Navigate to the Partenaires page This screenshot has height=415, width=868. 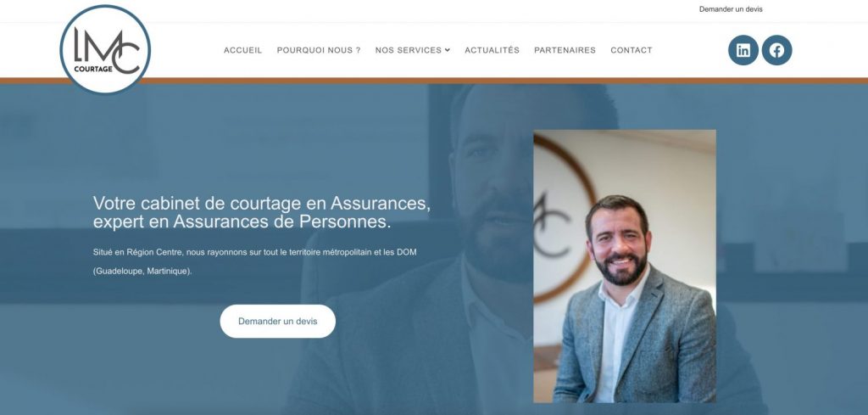[565, 50]
